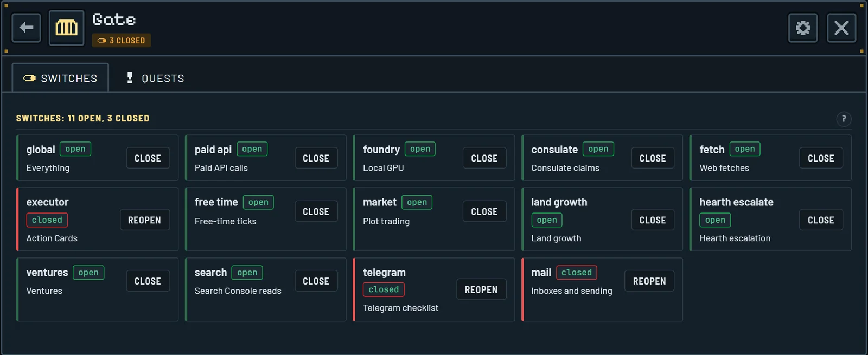
Task: Select the 'Local GPU' description text
Action: (384, 168)
